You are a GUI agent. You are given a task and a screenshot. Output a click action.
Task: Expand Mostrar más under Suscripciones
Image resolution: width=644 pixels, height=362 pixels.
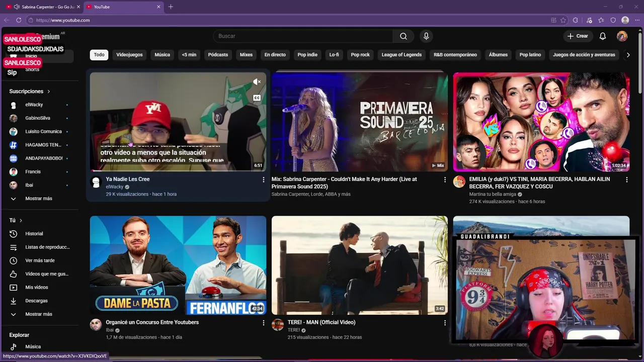coord(39,199)
